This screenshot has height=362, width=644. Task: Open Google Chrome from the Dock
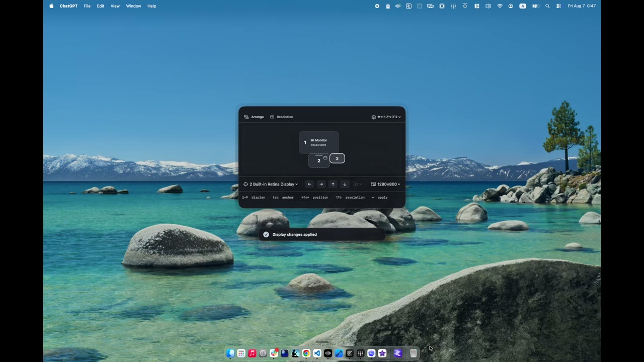click(x=306, y=353)
